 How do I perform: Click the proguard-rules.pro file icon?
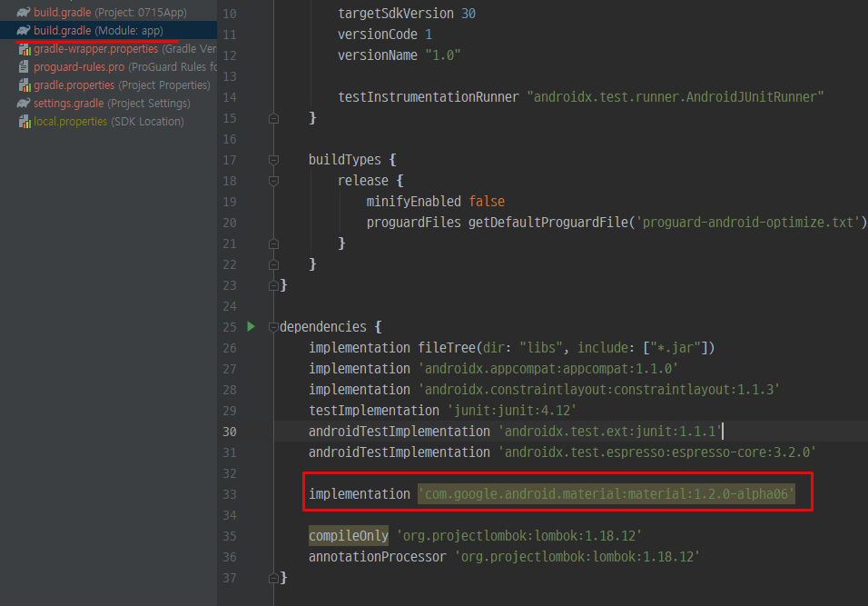point(24,67)
